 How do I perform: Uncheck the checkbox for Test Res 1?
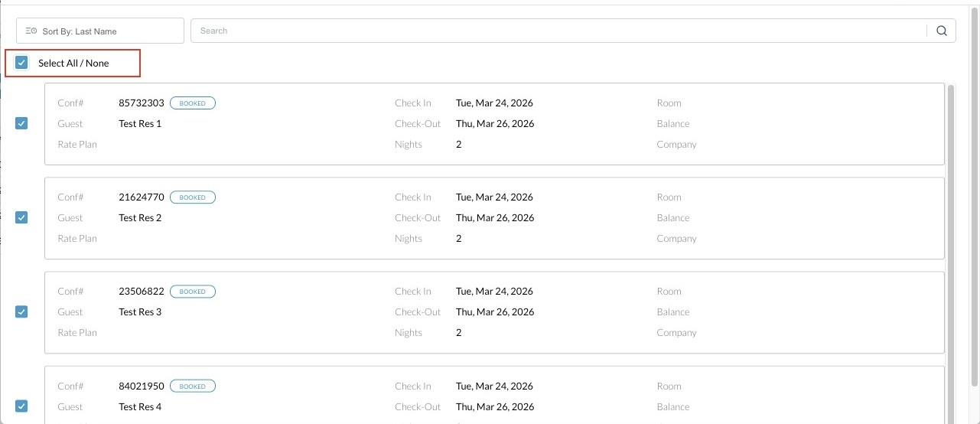tap(21, 123)
